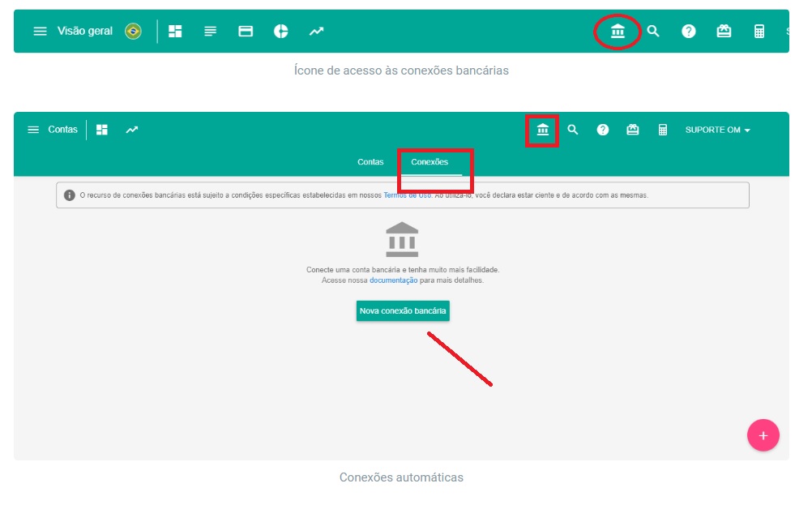812x505 pixels.
Task: Follow the documentação link
Action: tap(393, 280)
